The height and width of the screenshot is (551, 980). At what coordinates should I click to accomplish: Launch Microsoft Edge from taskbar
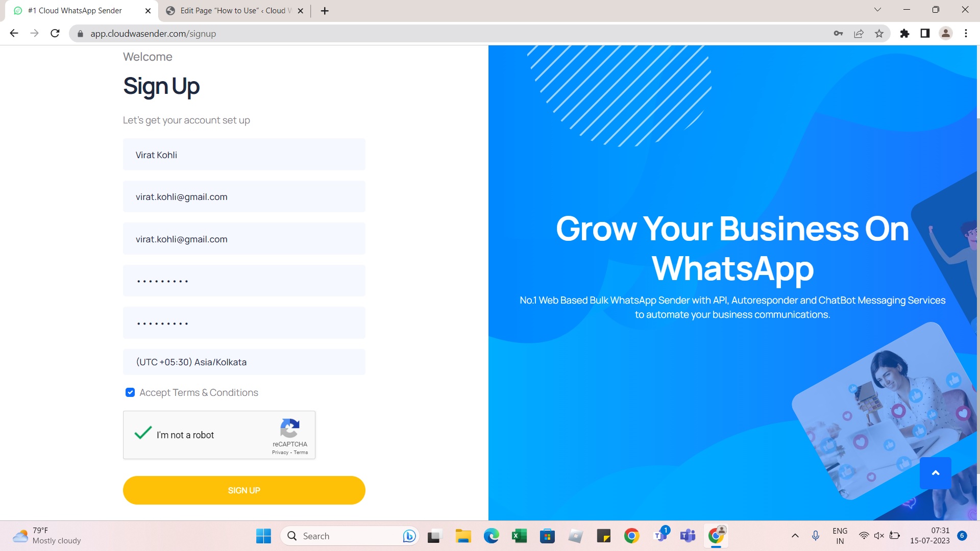(491, 536)
